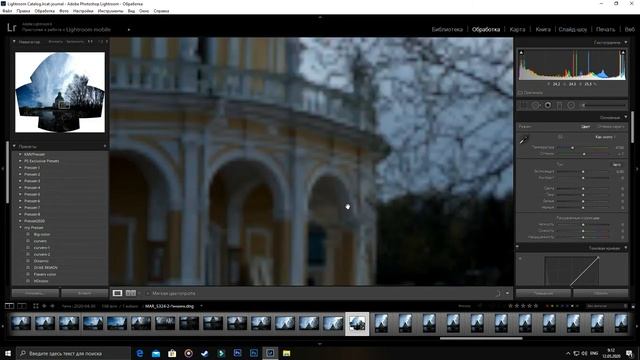Collapse the Basic panel header
Screen dimensions: 640x360
click(626, 117)
